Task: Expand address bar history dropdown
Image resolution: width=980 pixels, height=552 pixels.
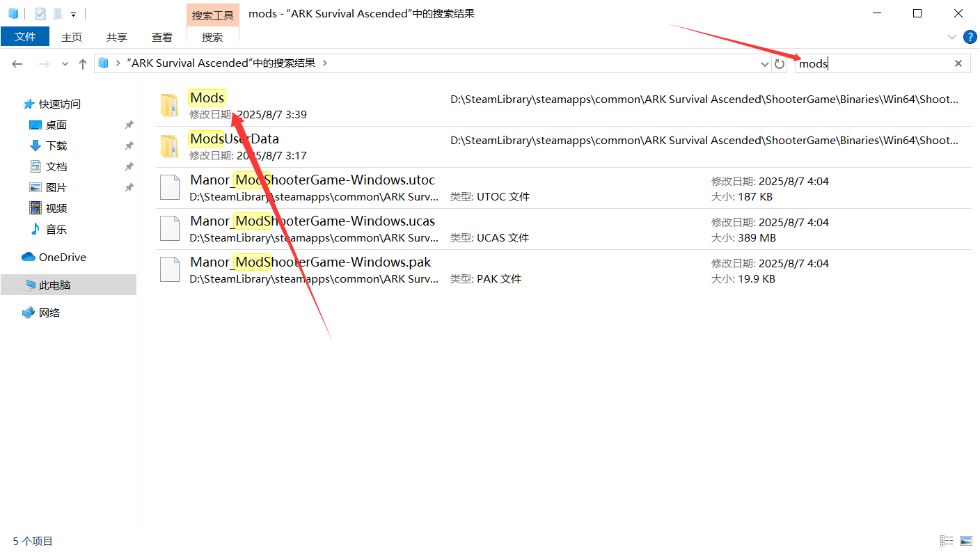Action: [x=765, y=64]
